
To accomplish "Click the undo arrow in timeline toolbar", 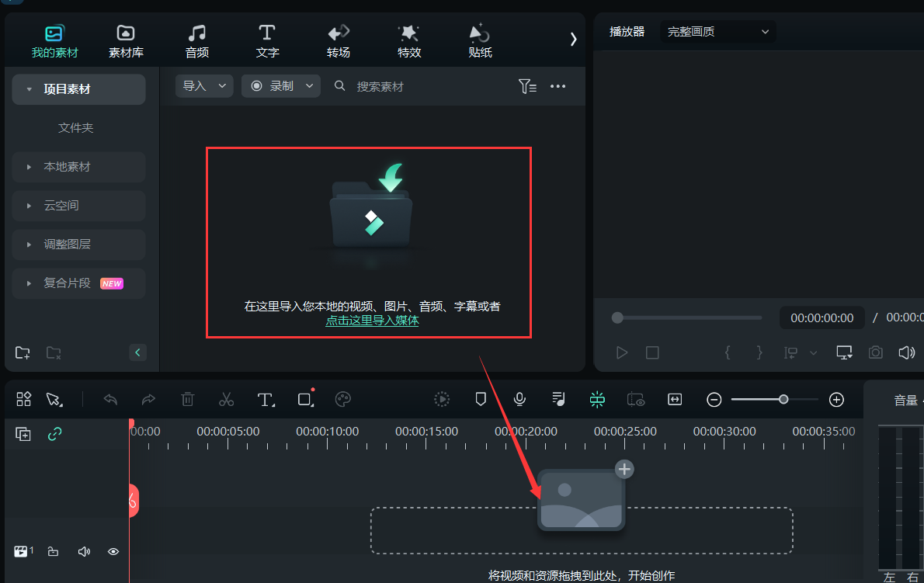I will point(110,399).
